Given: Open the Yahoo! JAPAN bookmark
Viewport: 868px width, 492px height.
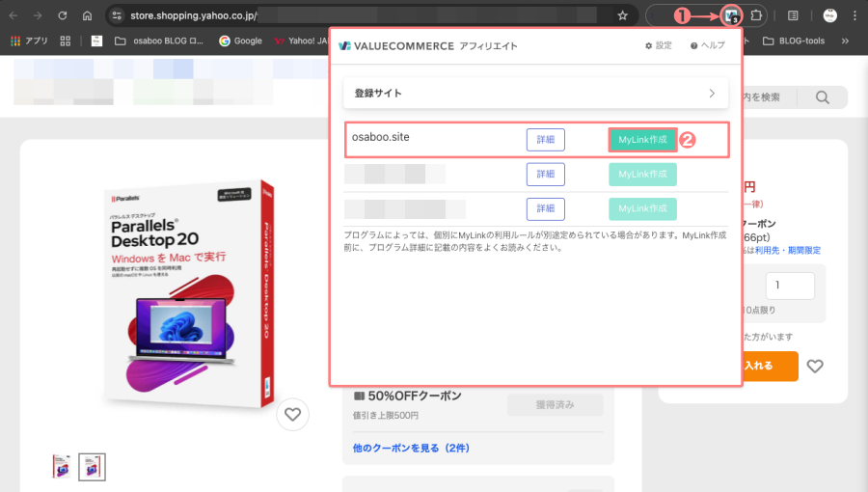Looking at the screenshot, I should tap(302, 41).
